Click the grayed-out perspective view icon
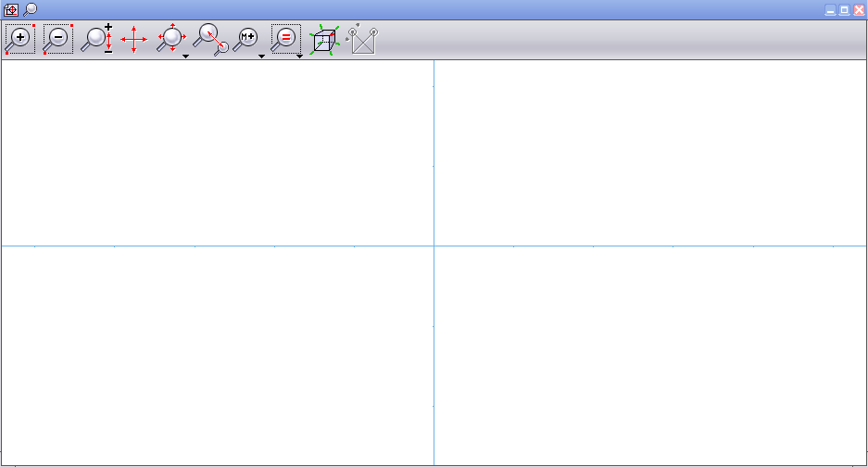This screenshot has width=868, height=467. coord(362,40)
